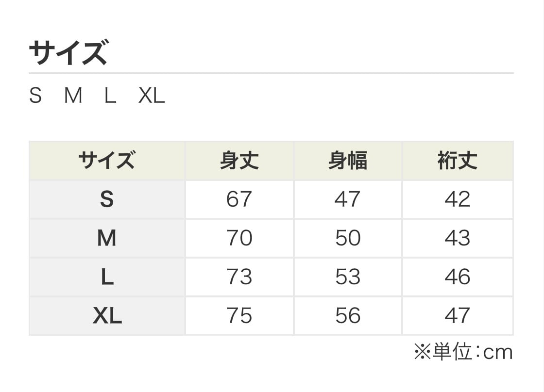Screen dimensions: 544x392
Task: Select the L row label in table
Action: (107, 277)
